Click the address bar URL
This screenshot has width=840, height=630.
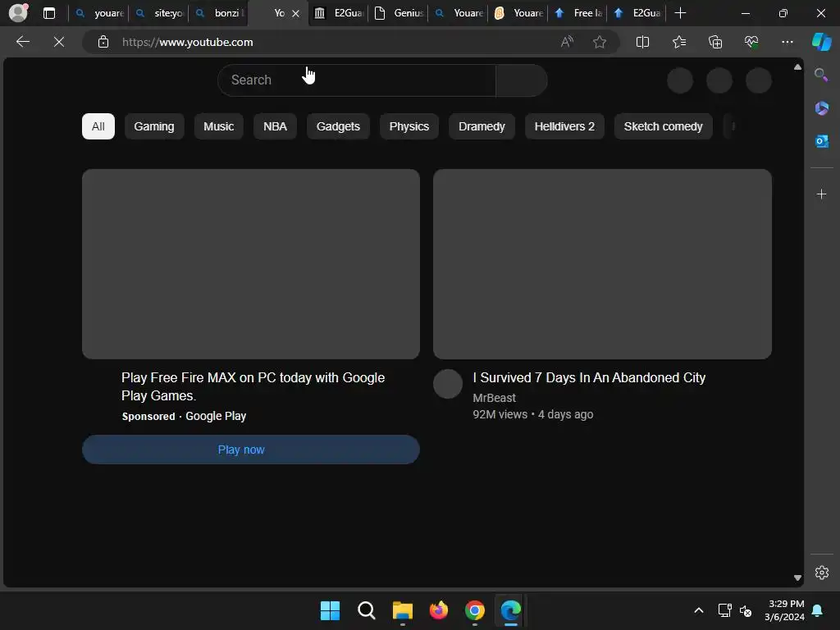tap(188, 42)
